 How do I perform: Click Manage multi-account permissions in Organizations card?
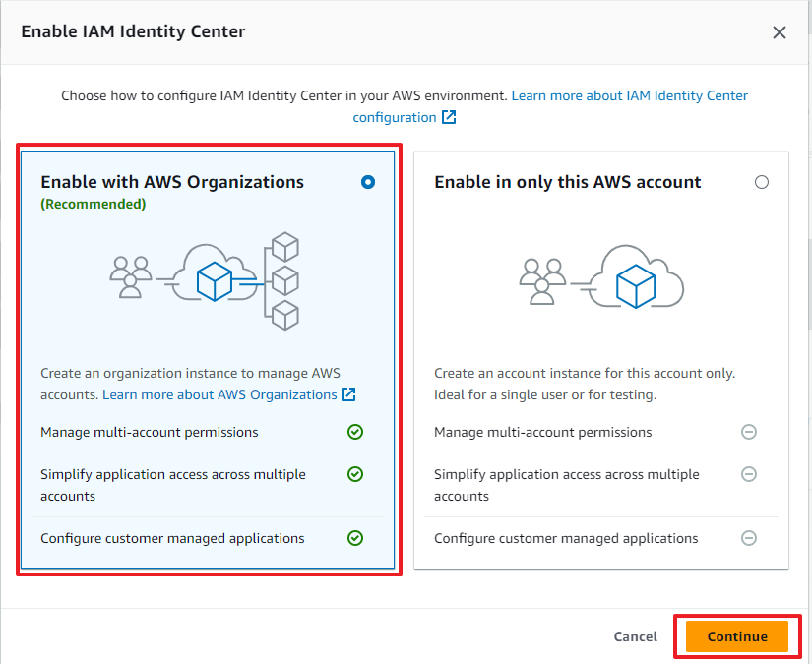click(x=150, y=432)
